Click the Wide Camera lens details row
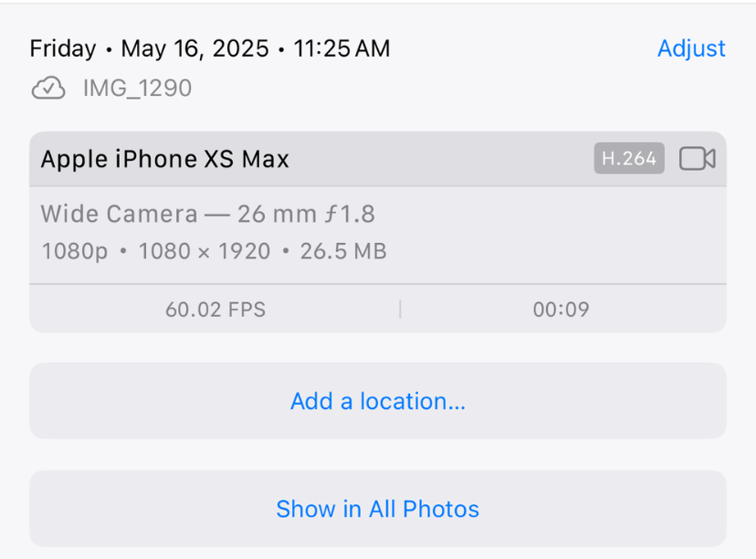The image size is (756, 559). [x=210, y=214]
